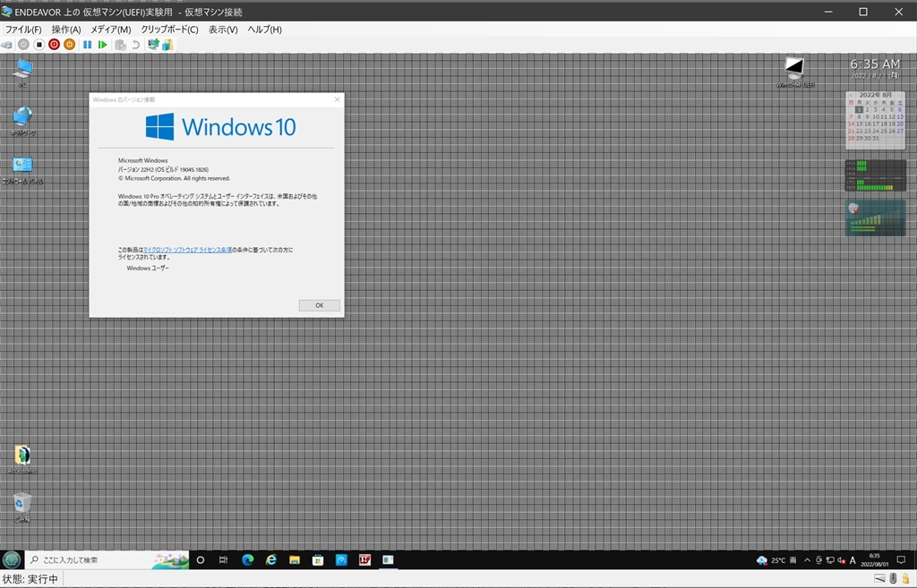
Task: Open the メディア(M) menu
Action: pyautogui.click(x=110, y=30)
